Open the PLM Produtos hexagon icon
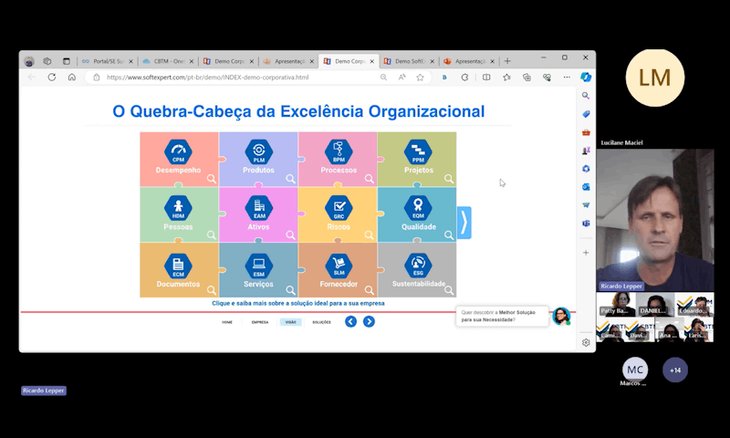Screen dimensions: 730x438 pos(259,152)
